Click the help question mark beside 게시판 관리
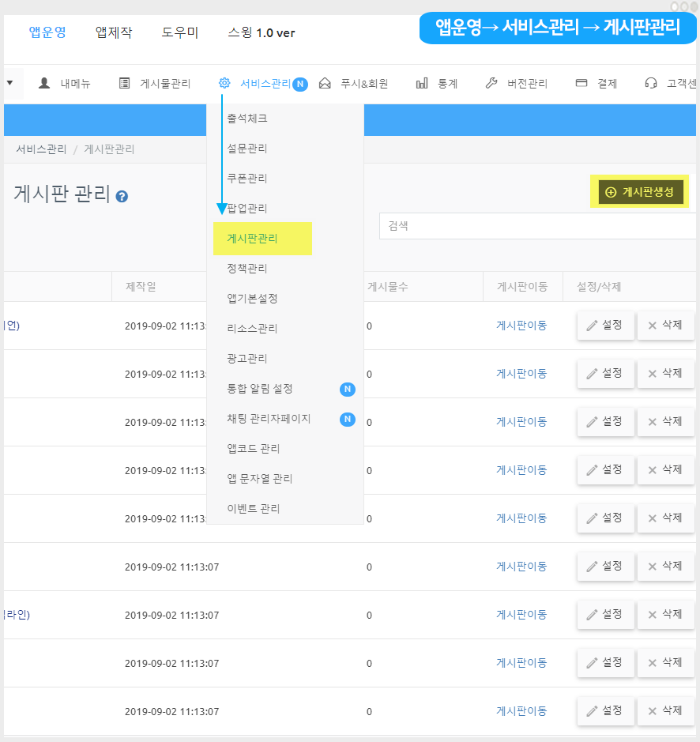The width and height of the screenshot is (700, 742). click(x=122, y=196)
